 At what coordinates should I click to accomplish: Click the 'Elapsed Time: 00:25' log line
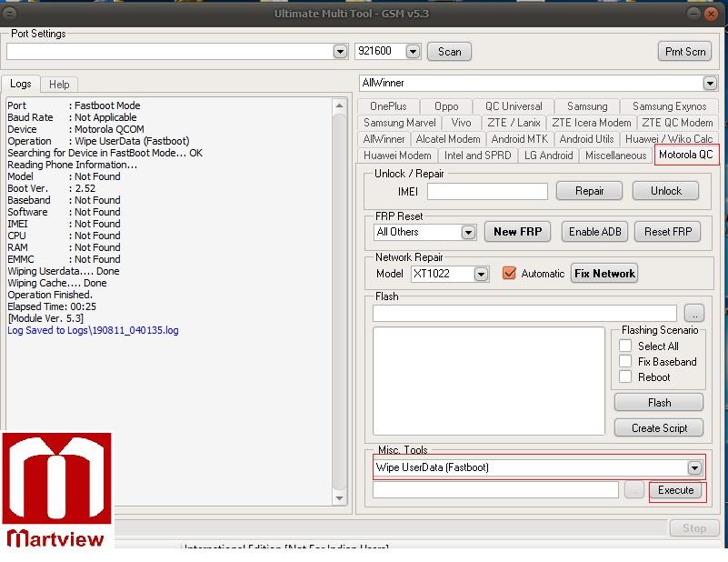click(x=52, y=306)
